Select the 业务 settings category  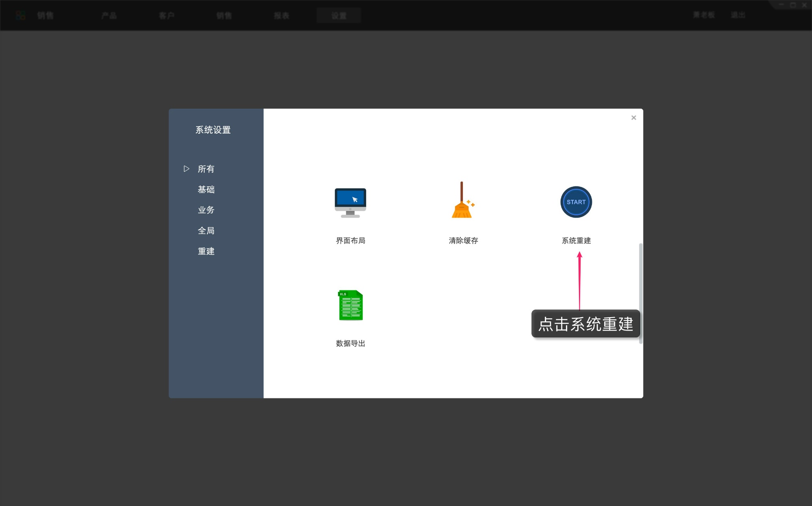(x=206, y=210)
